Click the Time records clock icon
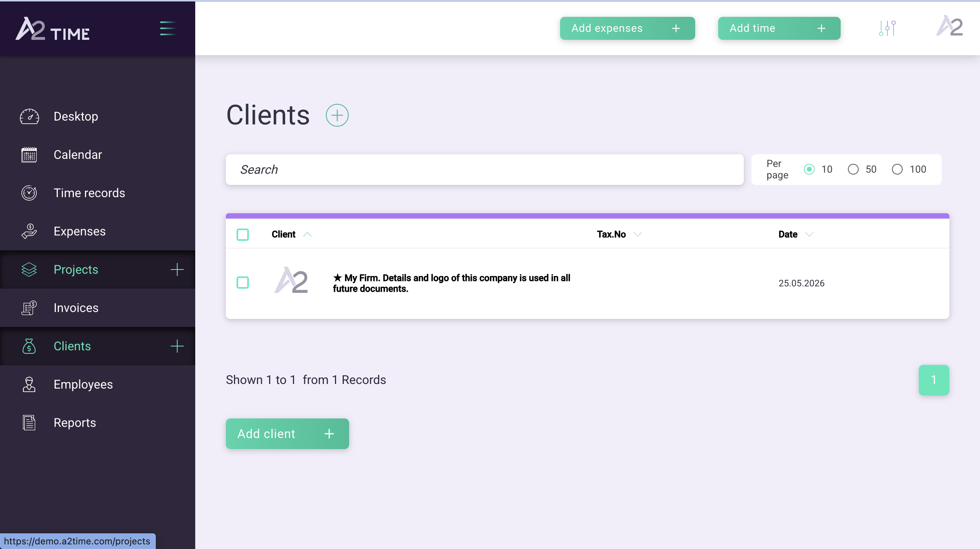Viewport: 980px width, 549px height. click(x=29, y=193)
